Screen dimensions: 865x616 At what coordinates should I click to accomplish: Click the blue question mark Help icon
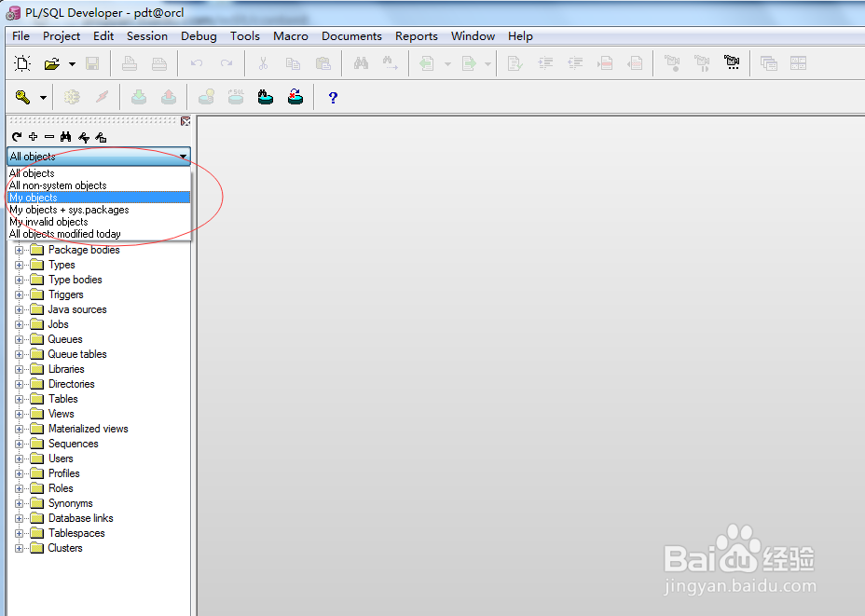pyautogui.click(x=333, y=98)
